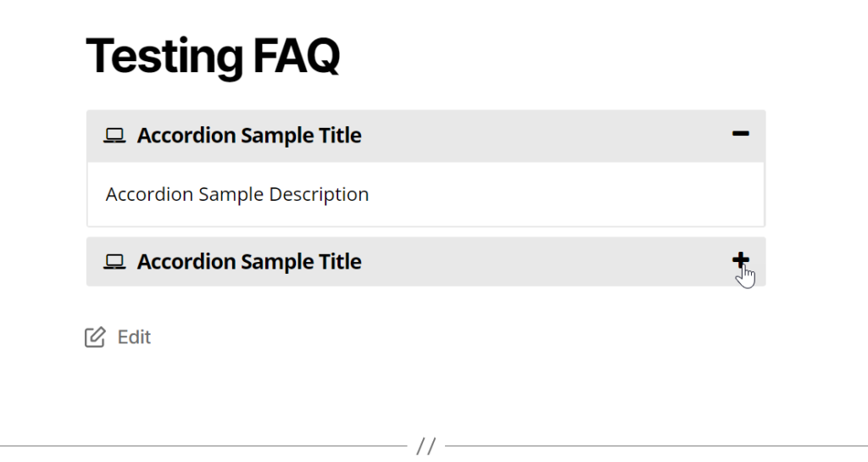Click the collapsed accordion's title text
This screenshot has width=868, height=462.
tap(249, 262)
